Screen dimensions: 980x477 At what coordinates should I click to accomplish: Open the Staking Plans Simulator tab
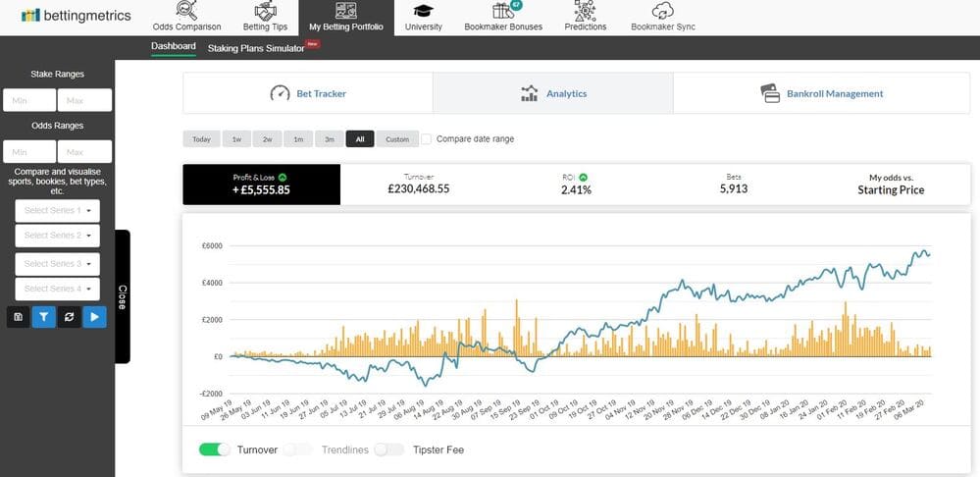click(256, 48)
